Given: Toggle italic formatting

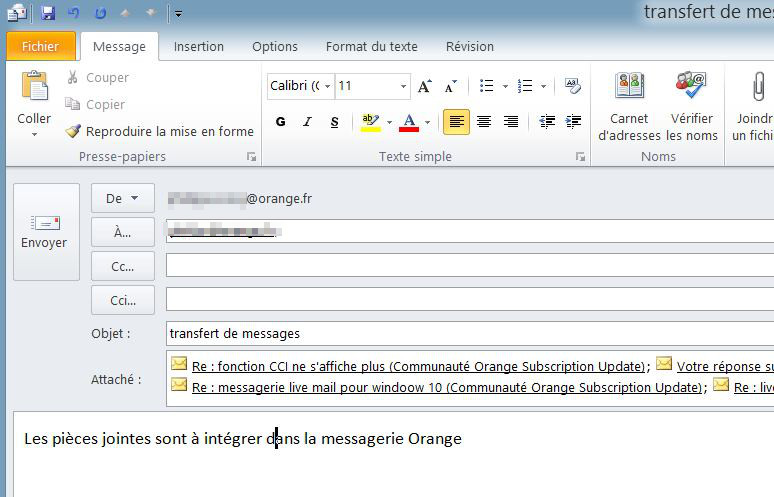Looking at the screenshot, I should [307, 122].
